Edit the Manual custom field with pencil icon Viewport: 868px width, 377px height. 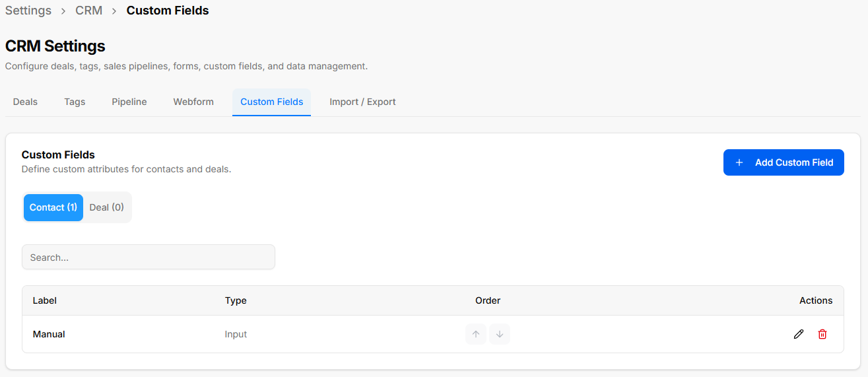[799, 334]
